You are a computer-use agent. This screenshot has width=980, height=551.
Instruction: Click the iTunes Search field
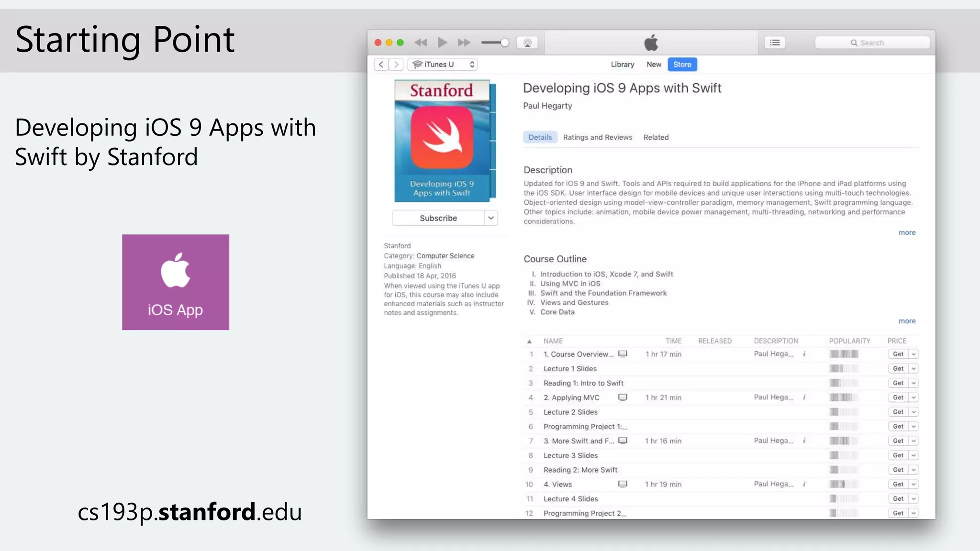(872, 43)
